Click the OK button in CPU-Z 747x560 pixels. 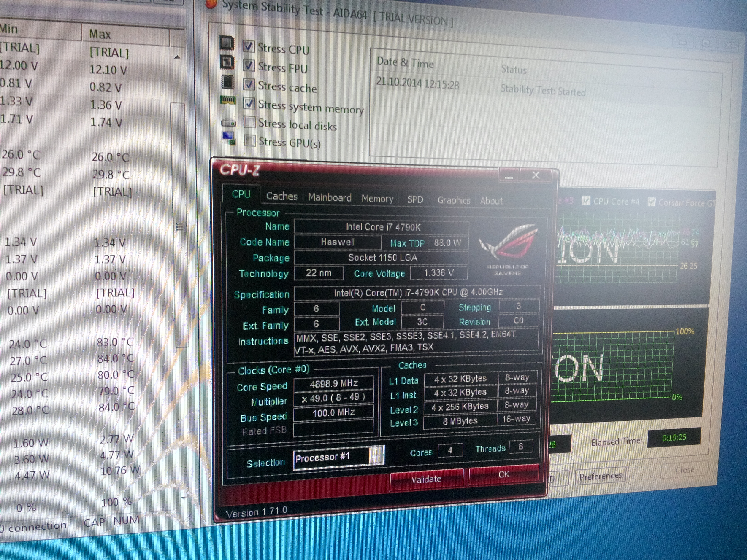coord(504,474)
